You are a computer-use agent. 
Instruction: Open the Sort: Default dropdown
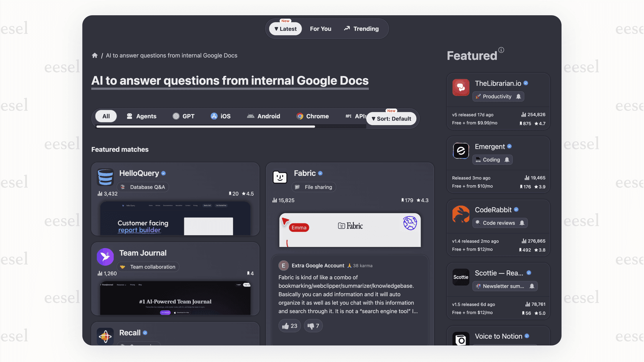(391, 118)
